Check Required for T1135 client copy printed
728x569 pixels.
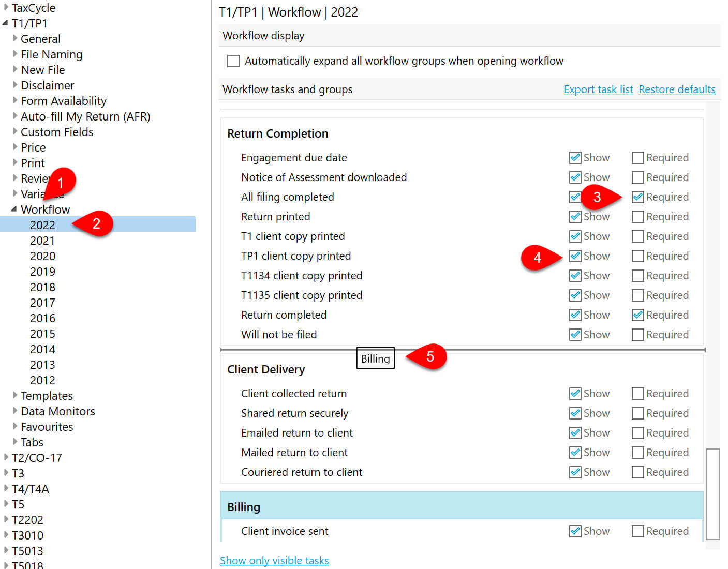coord(638,295)
